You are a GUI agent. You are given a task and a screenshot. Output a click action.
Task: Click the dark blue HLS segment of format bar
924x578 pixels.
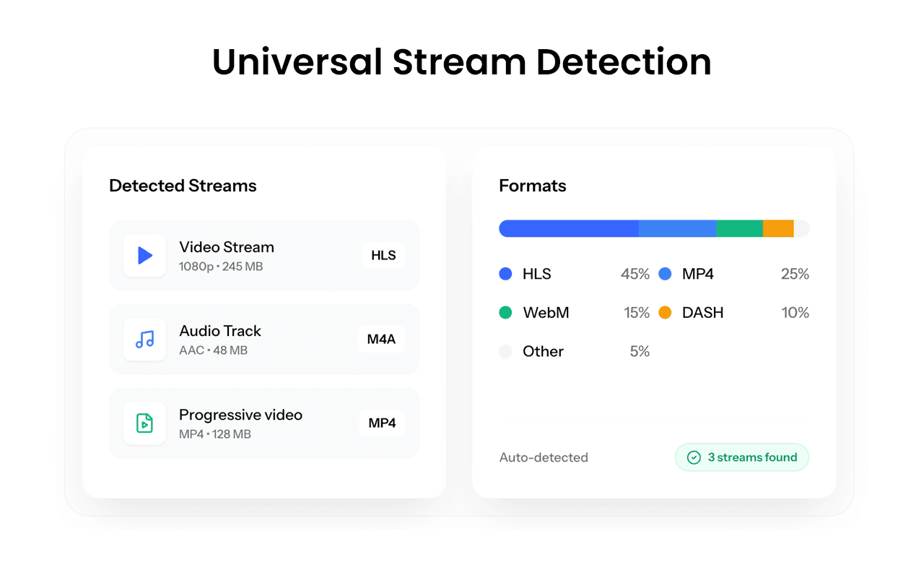(569, 228)
